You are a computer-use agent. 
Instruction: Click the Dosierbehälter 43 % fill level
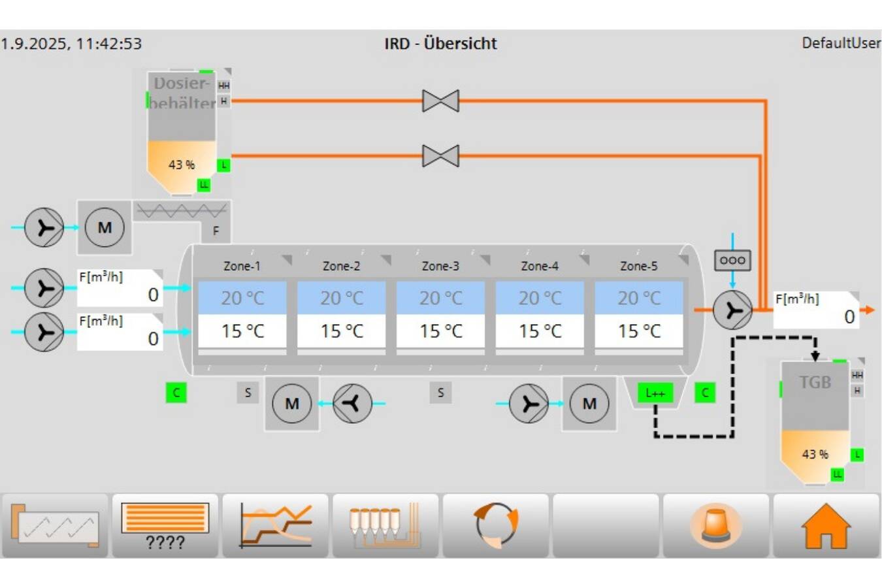coord(181,165)
